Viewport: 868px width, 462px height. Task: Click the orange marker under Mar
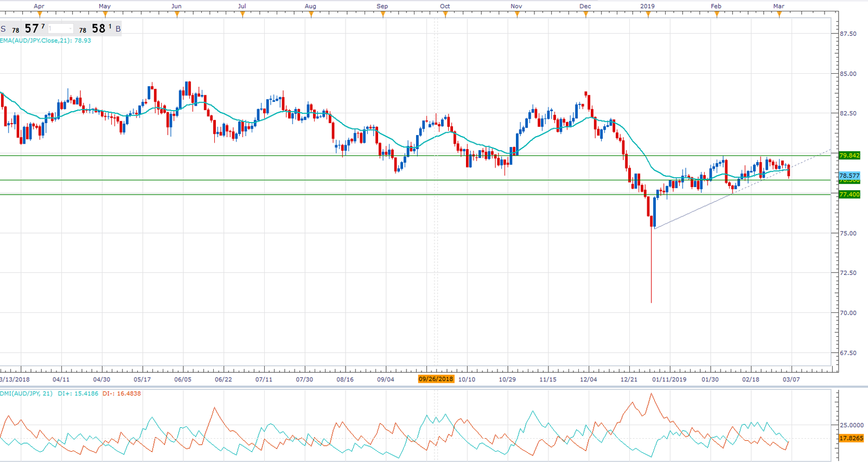pos(779,15)
